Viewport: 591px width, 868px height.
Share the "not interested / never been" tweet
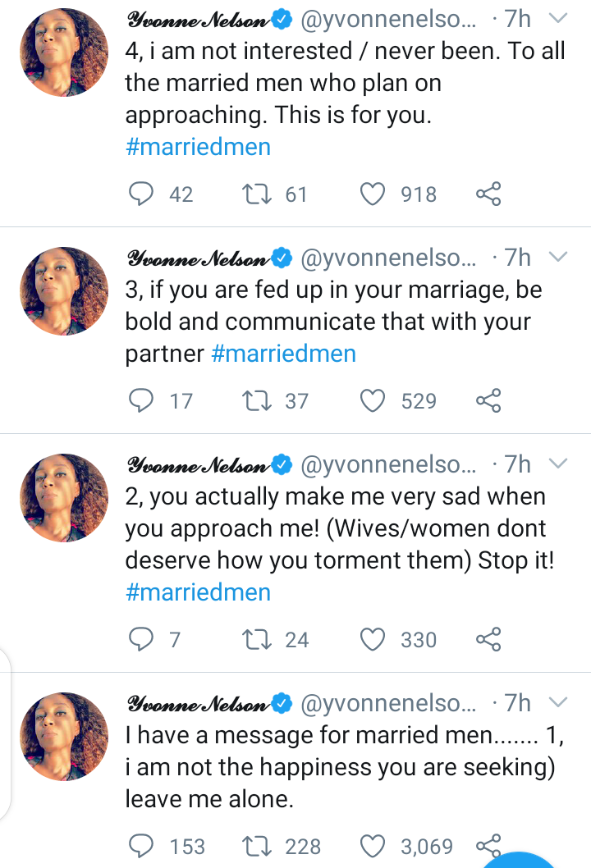coord(488,194)
